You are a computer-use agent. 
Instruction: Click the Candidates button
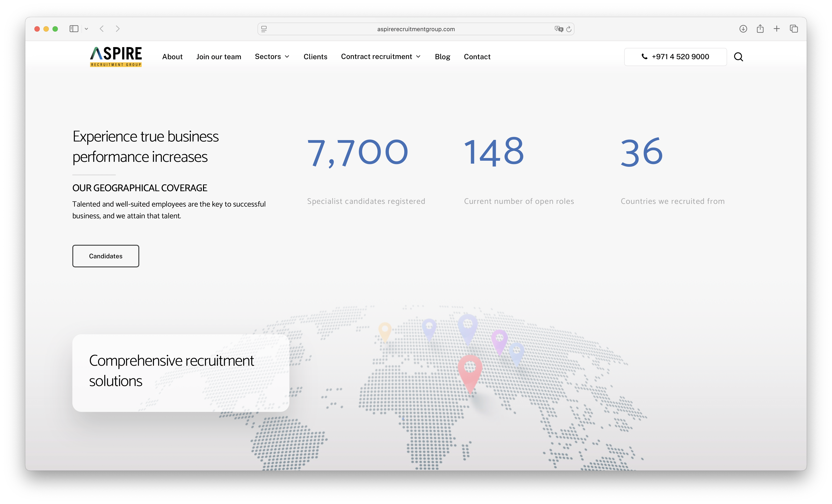[106, 256]
